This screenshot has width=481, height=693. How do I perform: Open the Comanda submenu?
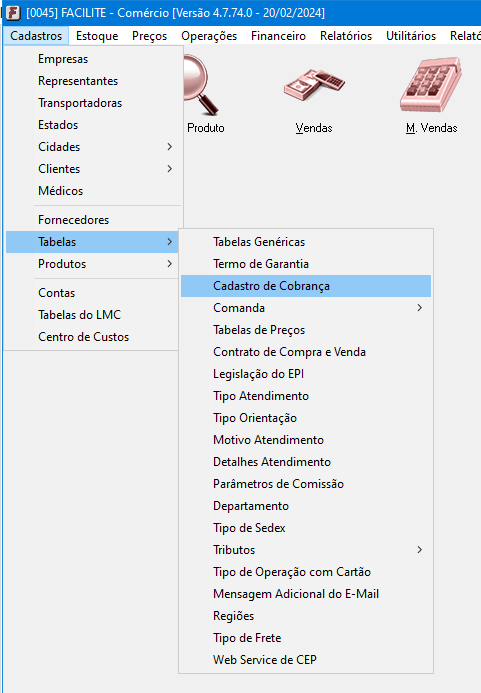coord(306,308)
